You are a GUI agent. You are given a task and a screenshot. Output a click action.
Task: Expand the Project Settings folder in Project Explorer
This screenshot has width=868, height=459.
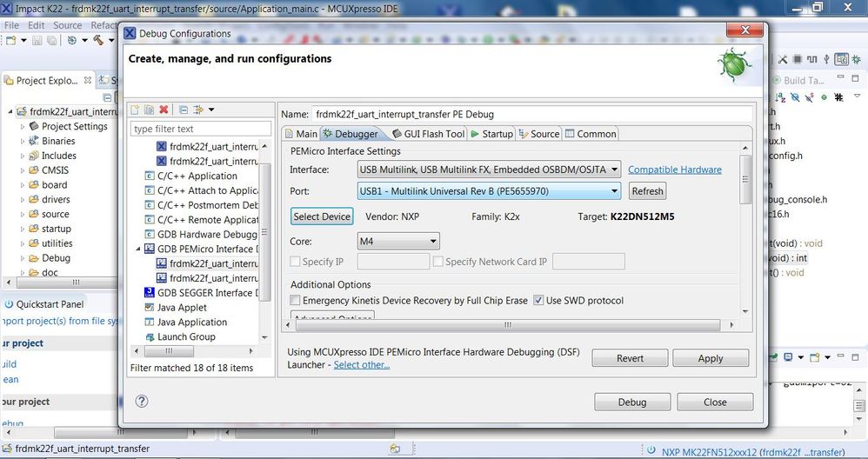[x=22, y=127]
